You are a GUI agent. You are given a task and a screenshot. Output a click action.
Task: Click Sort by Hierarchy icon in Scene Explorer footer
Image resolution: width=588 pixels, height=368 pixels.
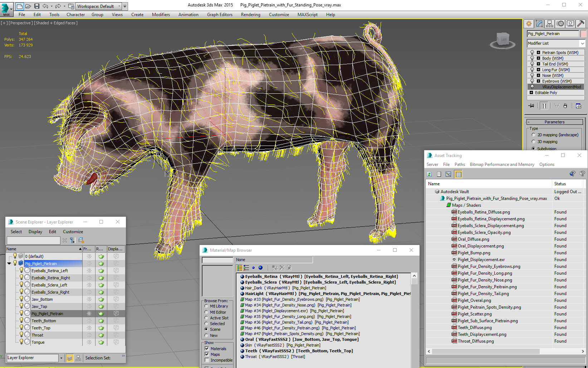(x=78, y=358)
